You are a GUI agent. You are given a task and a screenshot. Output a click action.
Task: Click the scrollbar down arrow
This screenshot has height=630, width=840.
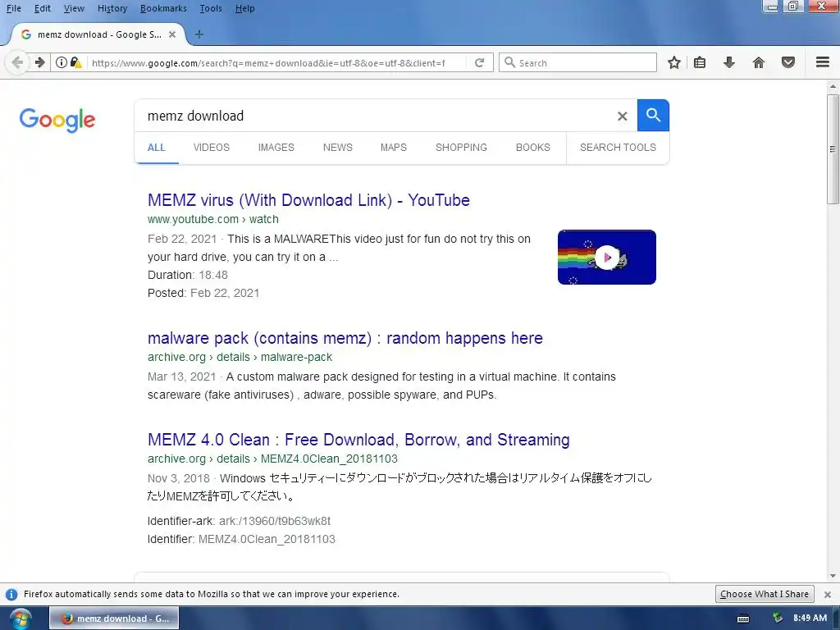[833, 576]
